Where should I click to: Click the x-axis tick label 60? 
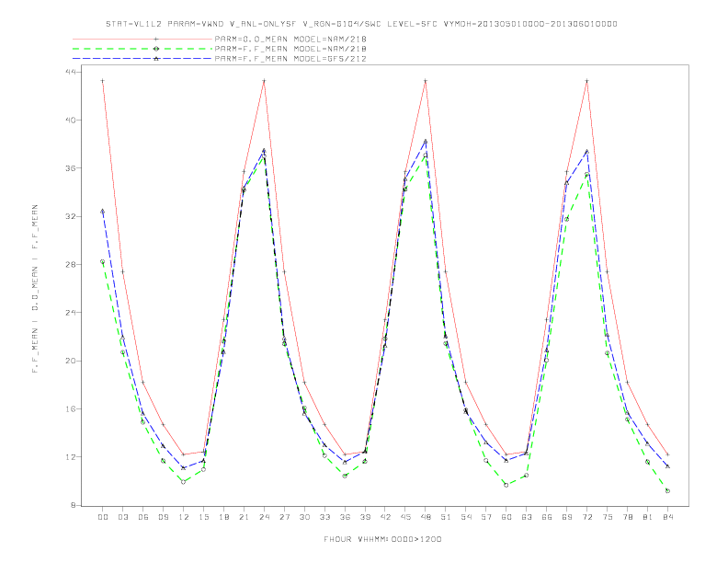[x=506, y=517]
